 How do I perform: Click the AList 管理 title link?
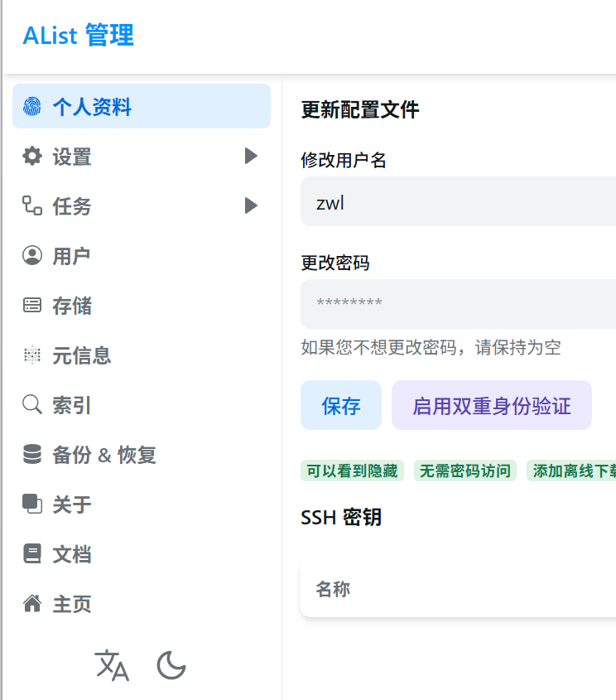click(x=78, y=36)
